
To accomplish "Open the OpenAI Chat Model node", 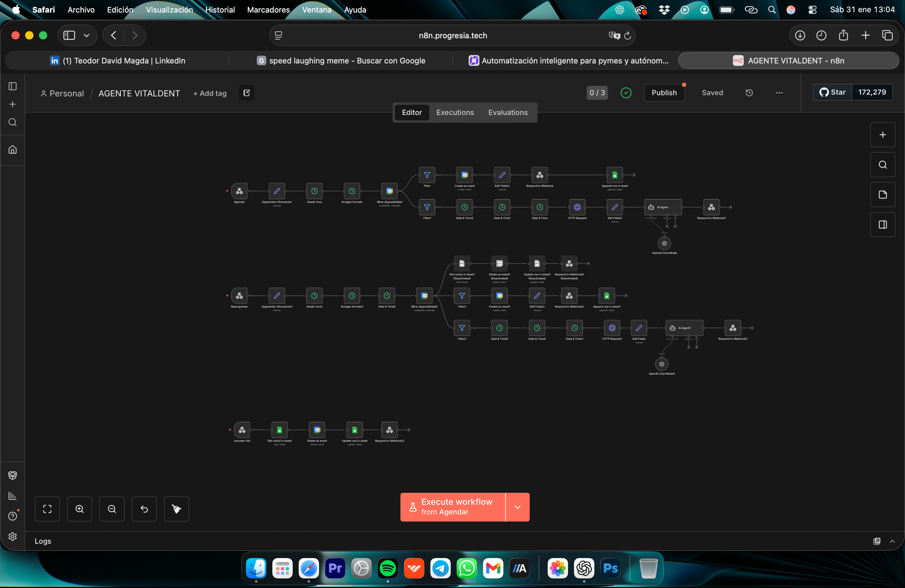I will [664, 243].
